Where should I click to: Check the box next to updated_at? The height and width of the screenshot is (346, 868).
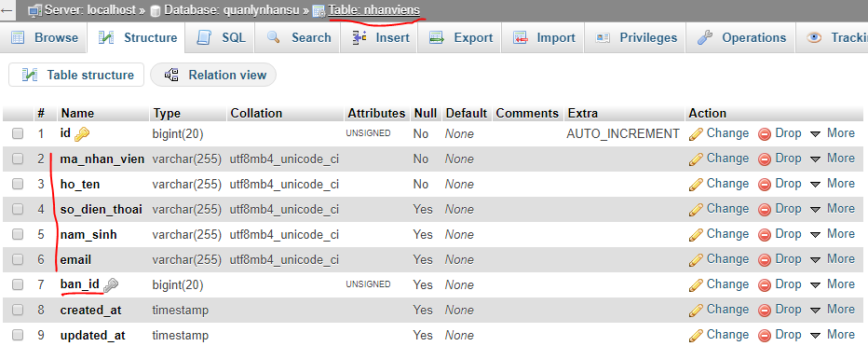pos(18,336)
